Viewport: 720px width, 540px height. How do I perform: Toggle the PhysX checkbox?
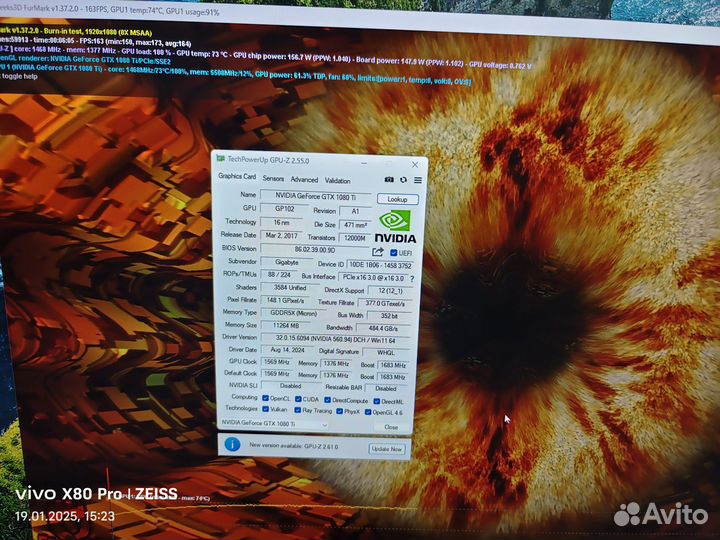(339, 411)
